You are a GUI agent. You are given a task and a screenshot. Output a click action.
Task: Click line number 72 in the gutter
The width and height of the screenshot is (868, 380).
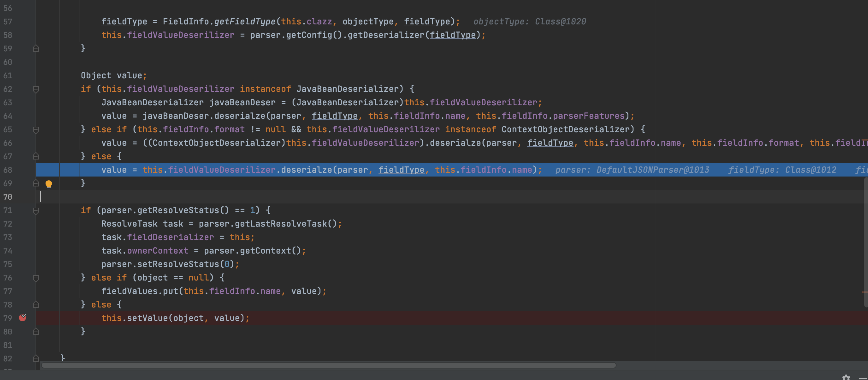[8, 224]
